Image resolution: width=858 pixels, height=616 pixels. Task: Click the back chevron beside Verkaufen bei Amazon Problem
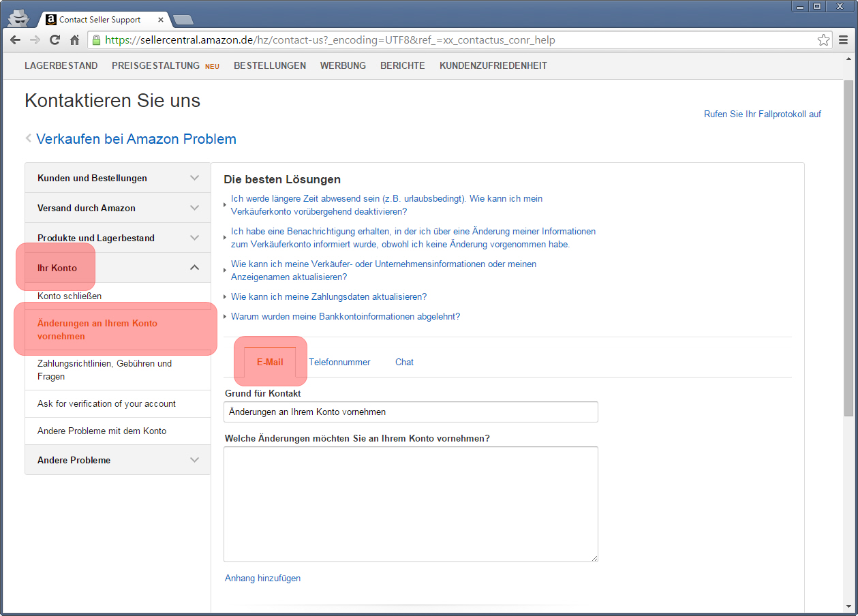29,138
